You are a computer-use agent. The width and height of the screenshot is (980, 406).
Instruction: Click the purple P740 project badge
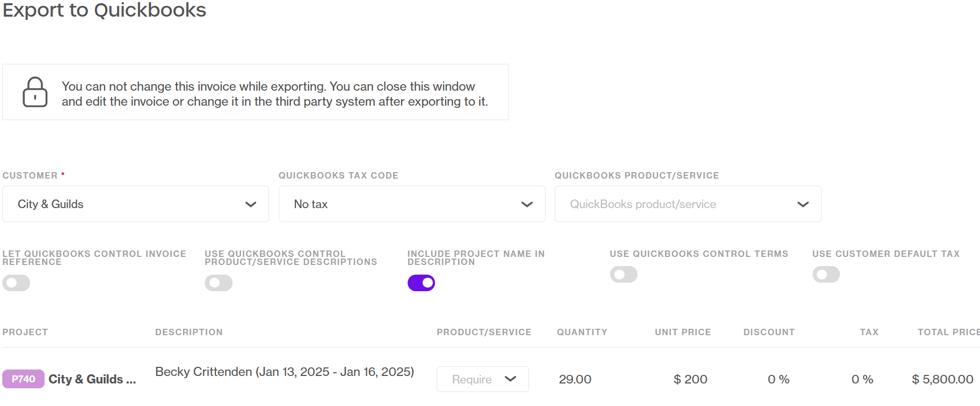[23, 379]
